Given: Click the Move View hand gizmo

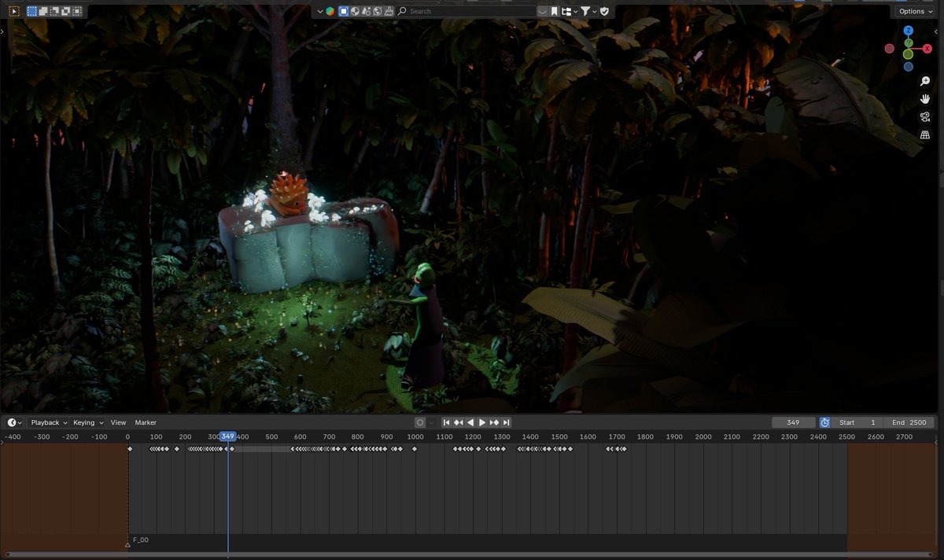Looking at the screenshot, I should coord(925,99).
